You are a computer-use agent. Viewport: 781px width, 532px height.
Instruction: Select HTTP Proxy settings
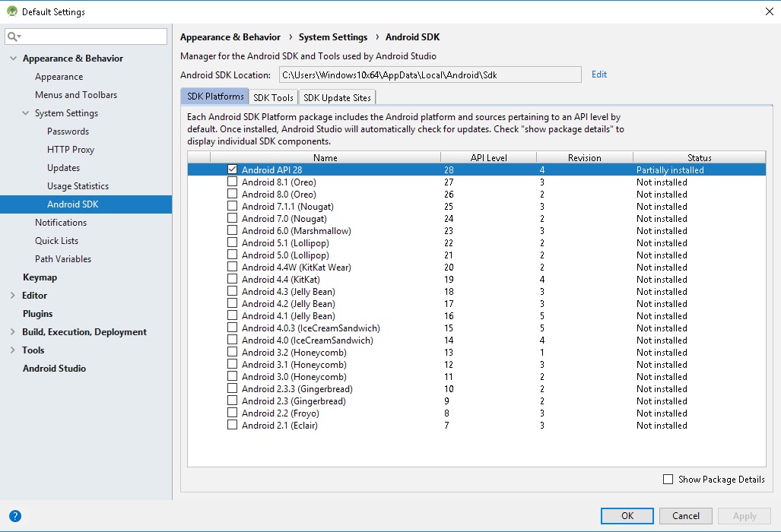[x=70, y=149]
